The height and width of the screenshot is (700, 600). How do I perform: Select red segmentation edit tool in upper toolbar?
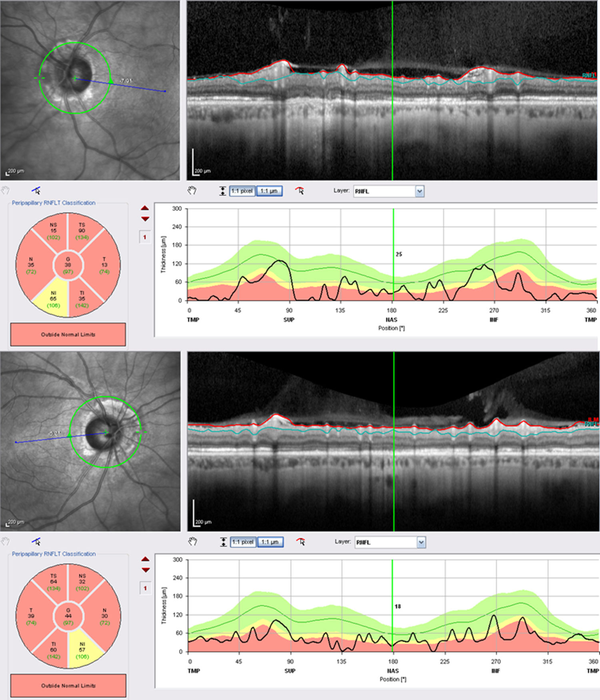pos(300,191)
